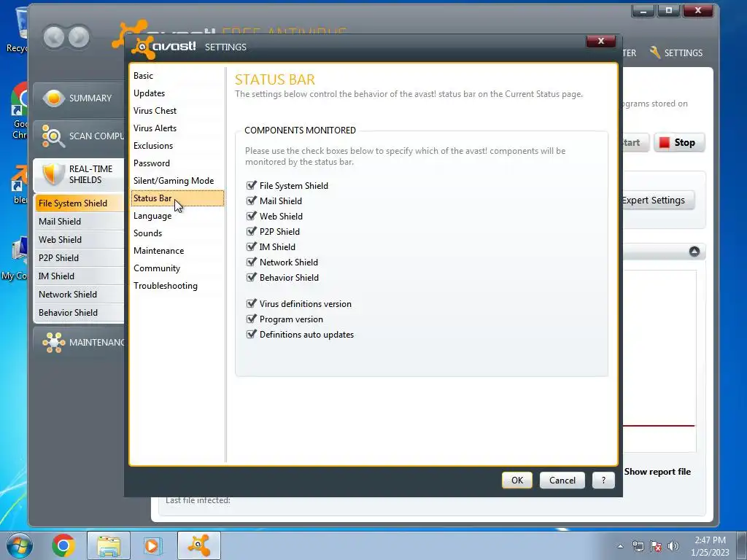Click the wrench icon beside main window SETTINGS
The width and height of the screenshot is (747, 560).
(x=655, y=52)
